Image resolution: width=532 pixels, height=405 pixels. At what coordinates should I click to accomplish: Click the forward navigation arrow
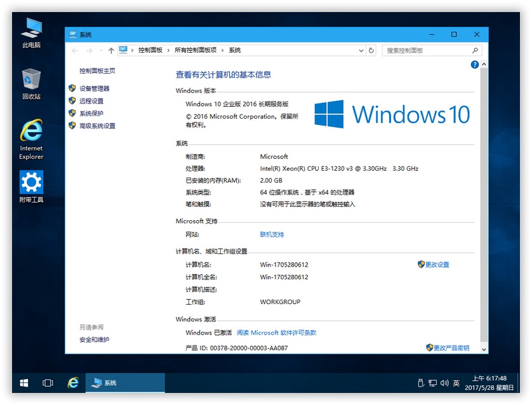(89, 51)
